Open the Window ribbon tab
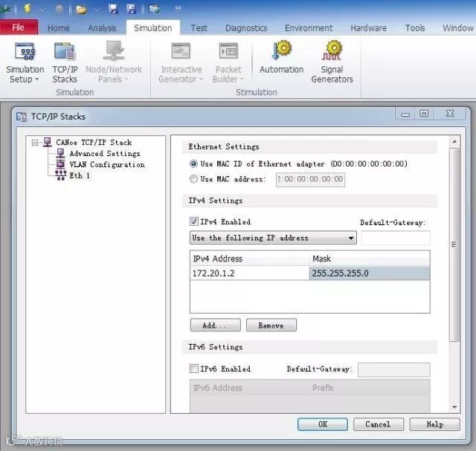The height and width of the screenshot is (451, 476). [x=458, y=28]
